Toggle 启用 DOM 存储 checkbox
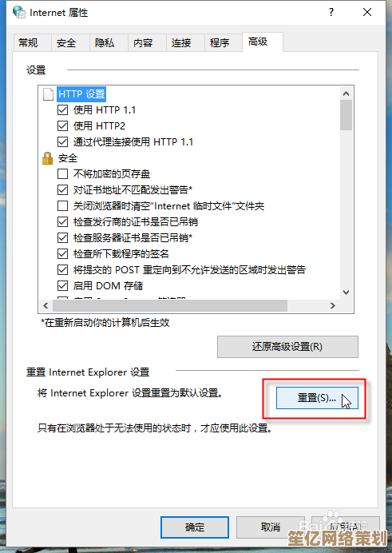This screenshot has width=392, height=553. pyautogui.click(x=63, y=285)
